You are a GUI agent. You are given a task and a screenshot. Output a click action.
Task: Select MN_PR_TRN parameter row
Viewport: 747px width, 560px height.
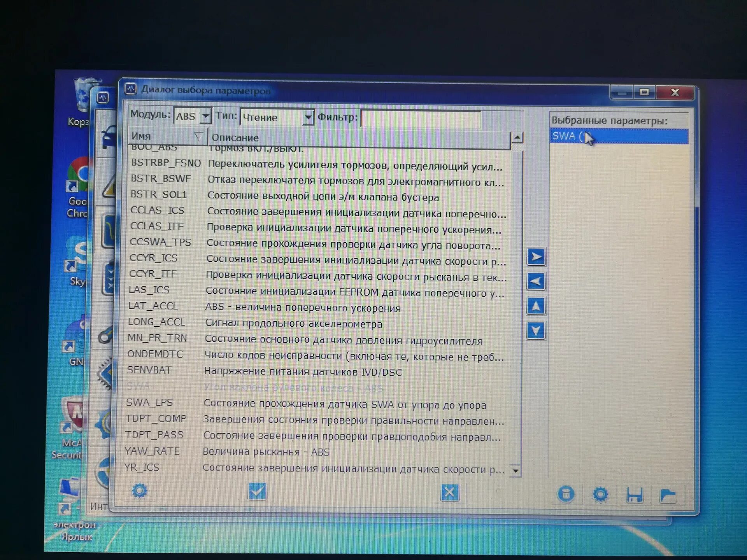tap(316, 339)
